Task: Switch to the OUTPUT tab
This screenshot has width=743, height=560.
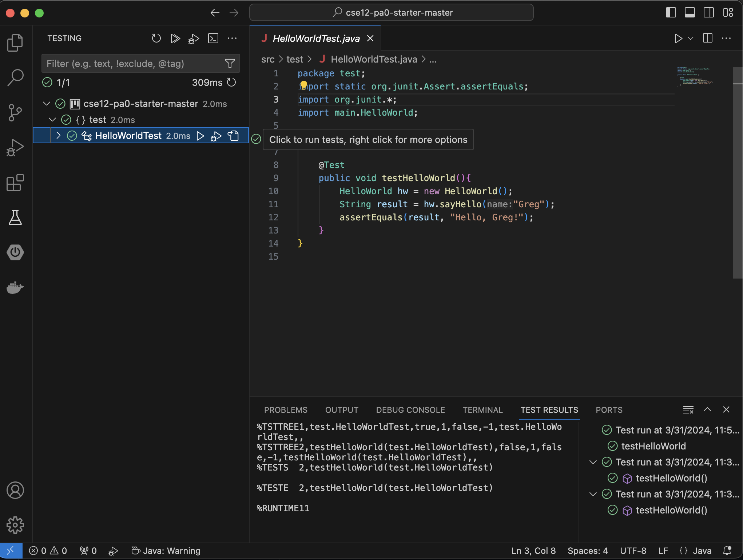Action: point(342,410)
